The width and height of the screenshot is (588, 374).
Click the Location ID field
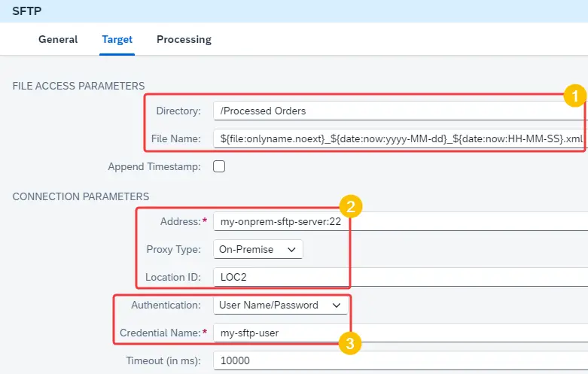pos(401,277)
